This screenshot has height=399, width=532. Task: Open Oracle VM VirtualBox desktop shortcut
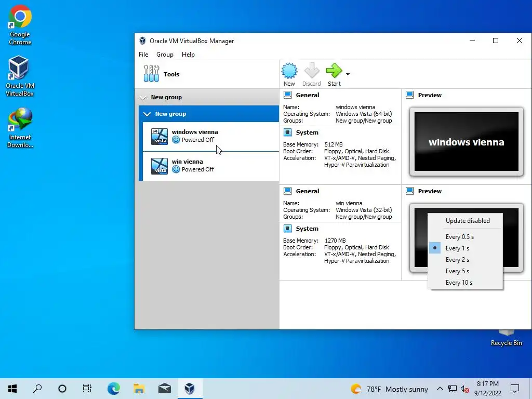pyautogui.click(x=20, y=76)
